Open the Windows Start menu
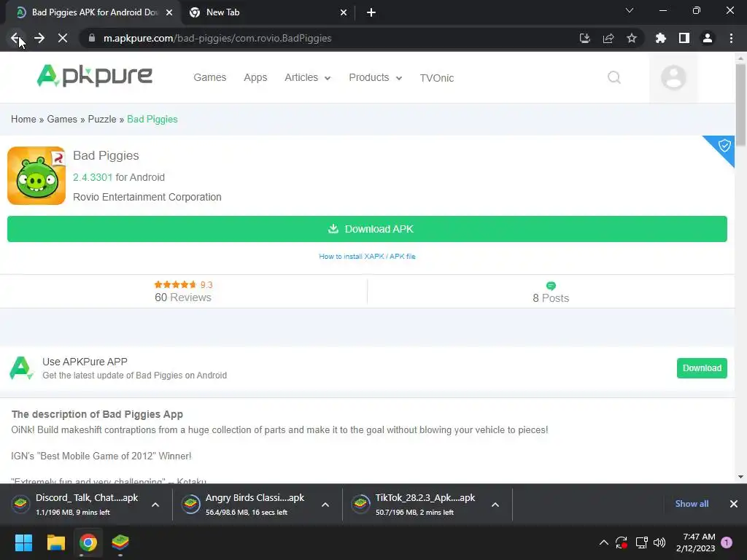 pos(23,542)
